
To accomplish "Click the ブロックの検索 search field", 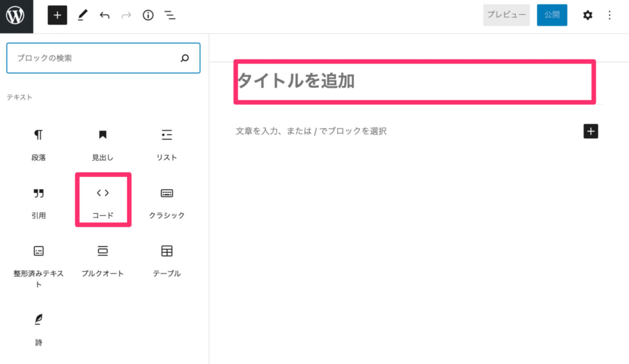I will [103, 58].
